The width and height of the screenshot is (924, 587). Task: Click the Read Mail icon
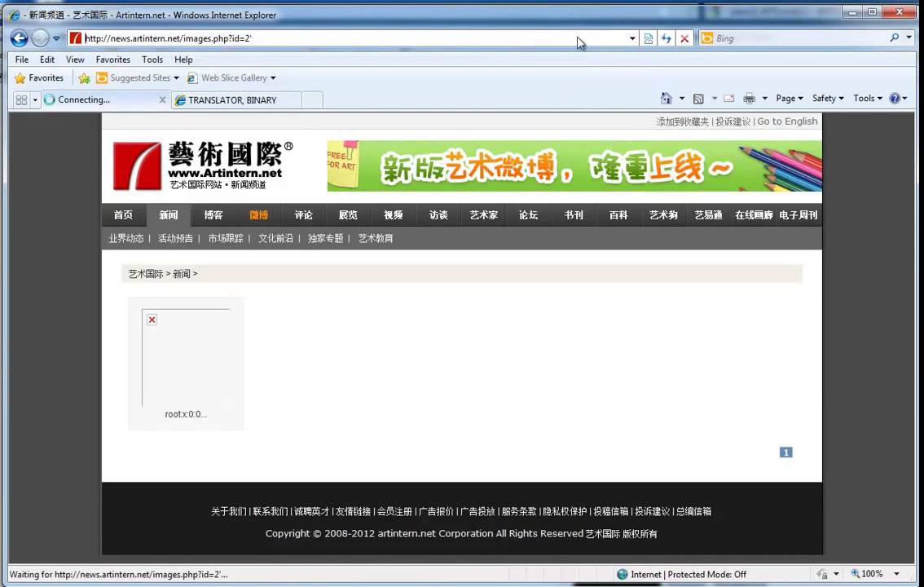tap(729, 99)
